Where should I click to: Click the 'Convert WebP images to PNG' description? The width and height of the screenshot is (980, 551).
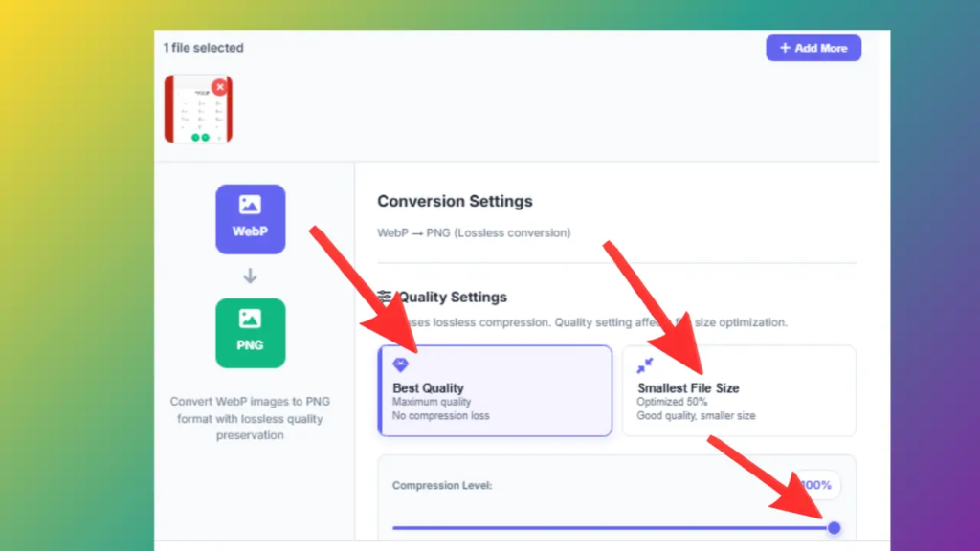coord(250,418)
